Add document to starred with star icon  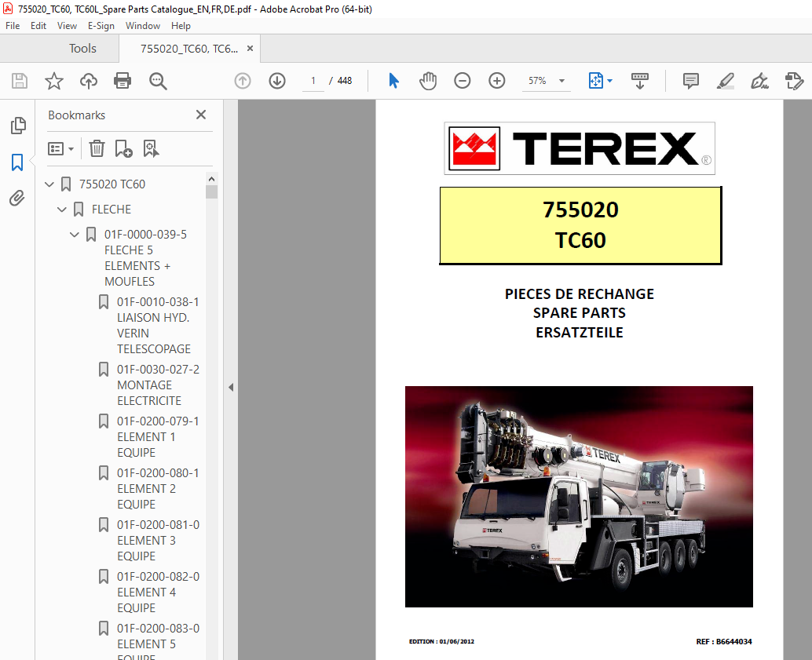click(54, 81)
